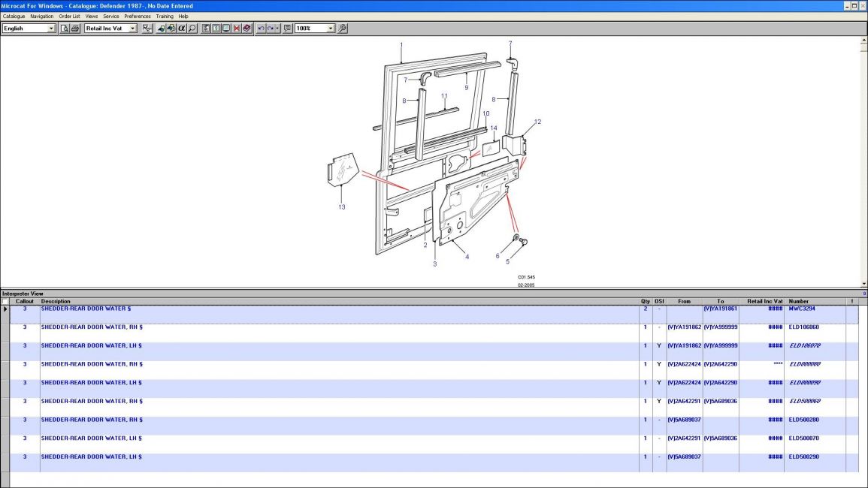This screenshot has height=488, width=868.
Task: Click the redo arrow icon
Action: [x=271, y=29]
